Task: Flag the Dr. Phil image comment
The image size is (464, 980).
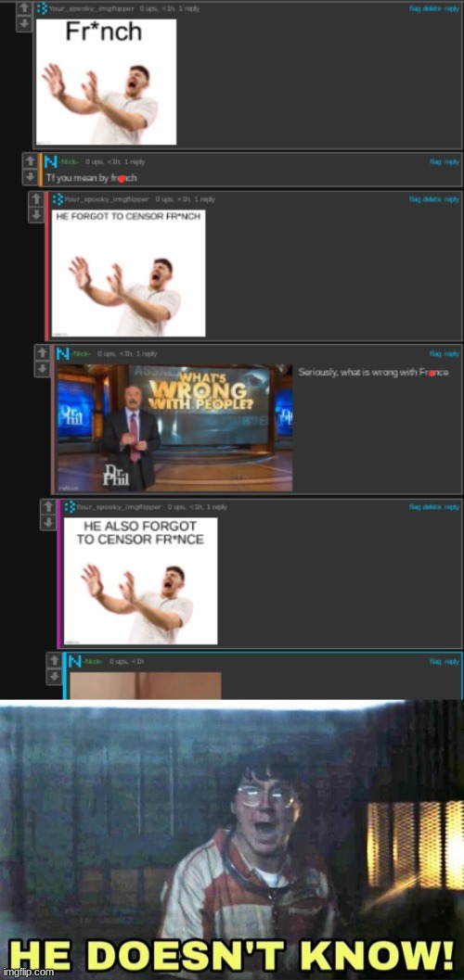Action: coord(435,354)
